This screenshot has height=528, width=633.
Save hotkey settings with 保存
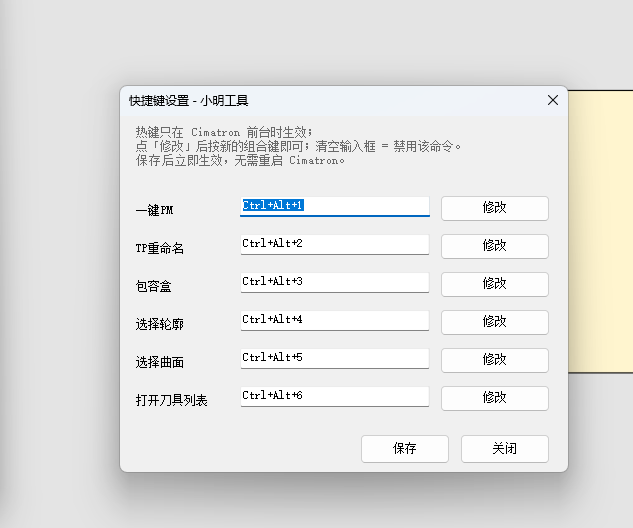(x=405, y=448)
